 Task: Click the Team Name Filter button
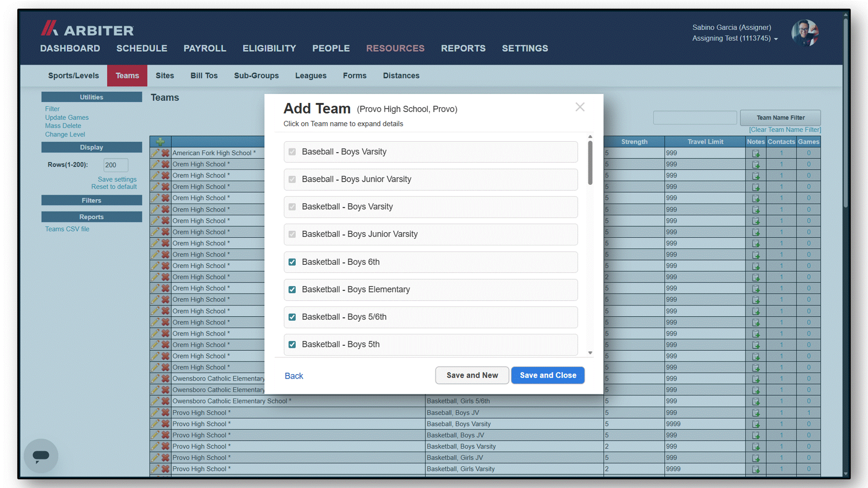click(x=780, y=118)
